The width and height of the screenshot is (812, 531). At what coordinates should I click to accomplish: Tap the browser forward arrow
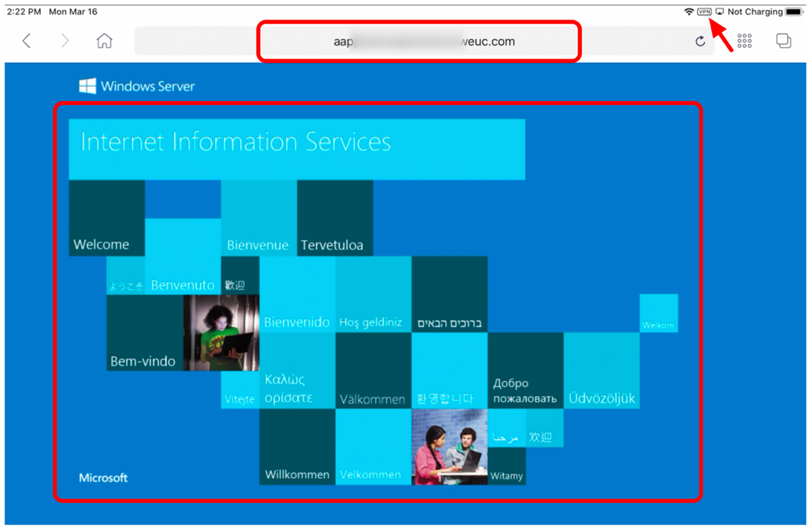(65, 41)
